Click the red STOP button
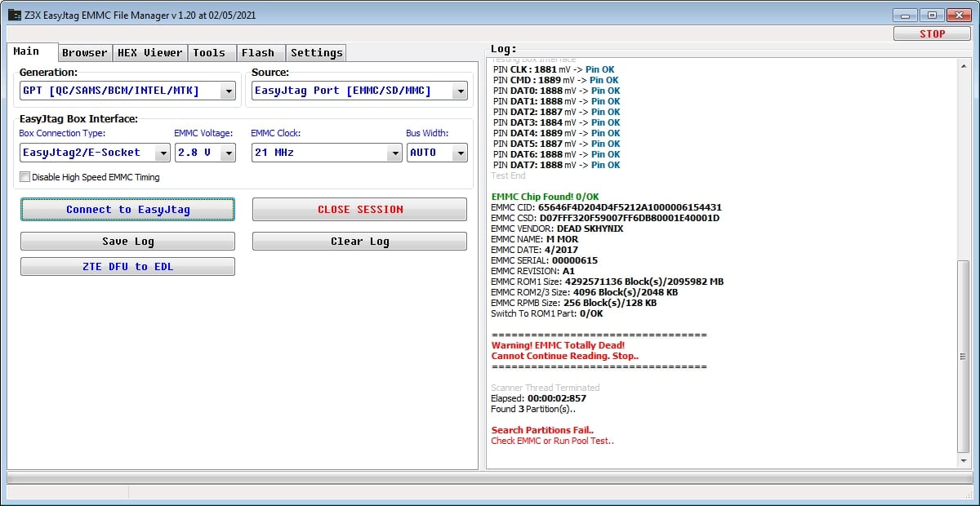 pyautogui.click(x=932, y=33)
